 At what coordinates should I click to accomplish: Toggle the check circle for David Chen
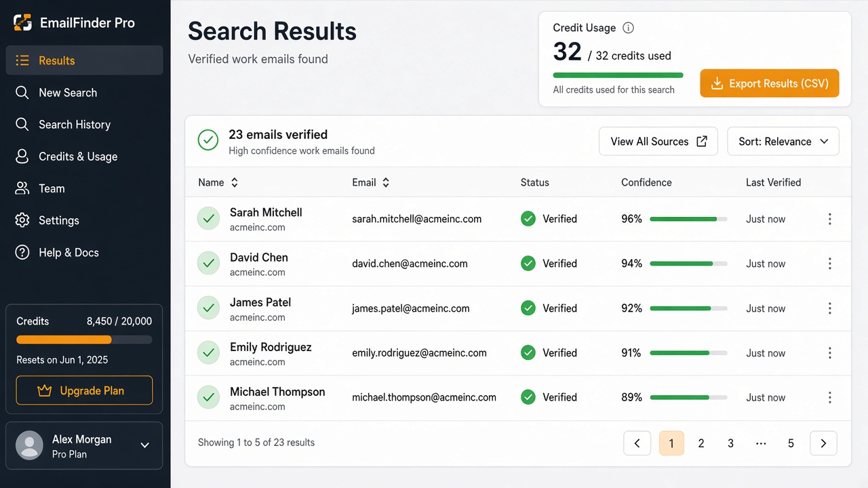point(209,264)
